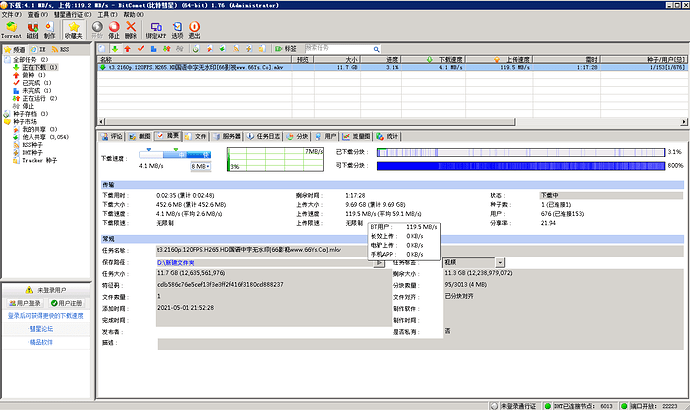Viewport: 690px width, 410px height.
Task: Click the red checkmark completed filter icon
Action: coord(141,49)
